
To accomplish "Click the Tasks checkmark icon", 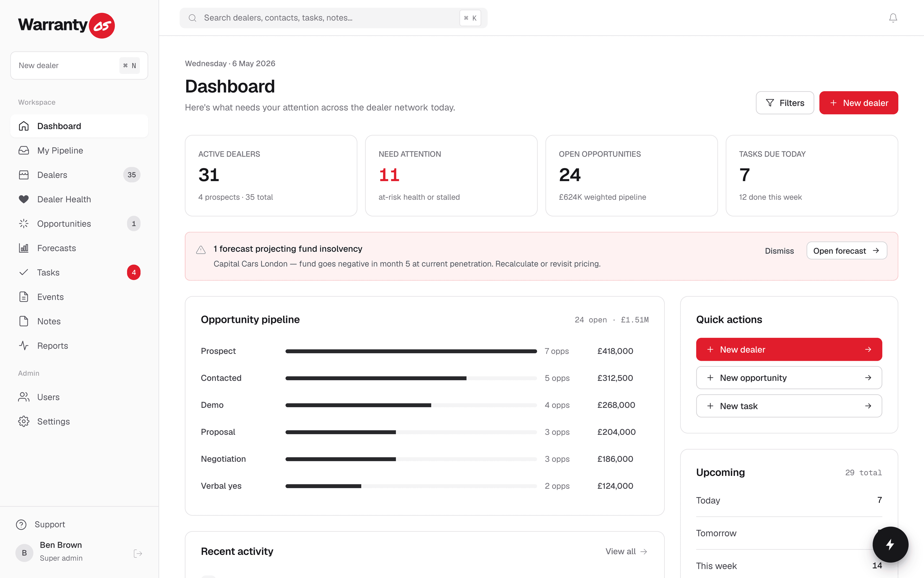I will pyautogui.click(x=24, y=272).
